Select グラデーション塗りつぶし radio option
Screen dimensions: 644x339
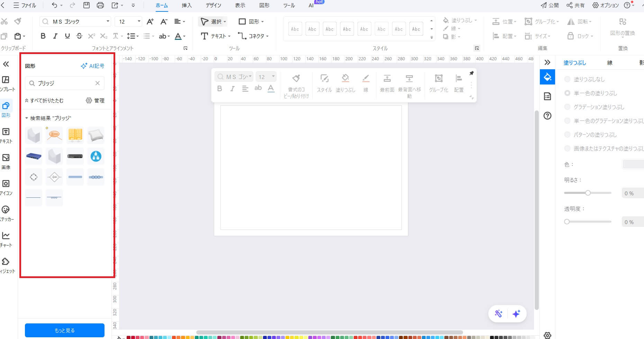click(x=567, y=107)
